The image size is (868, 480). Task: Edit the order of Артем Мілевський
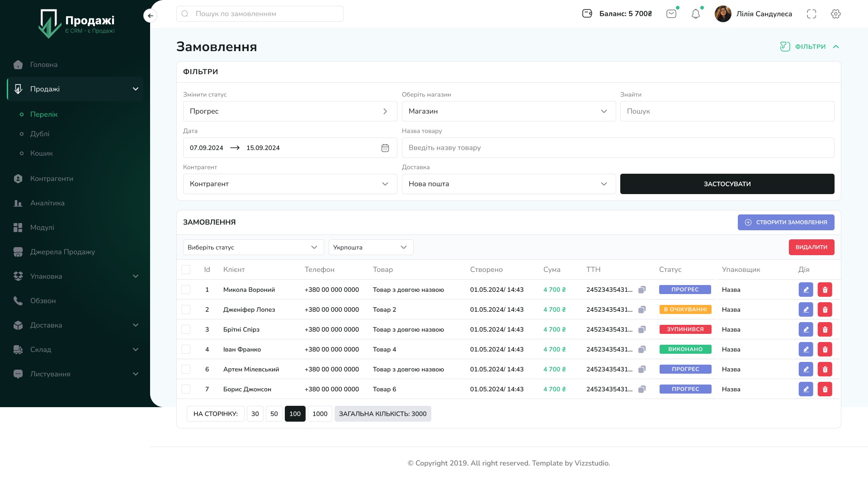tap(806, 369)
